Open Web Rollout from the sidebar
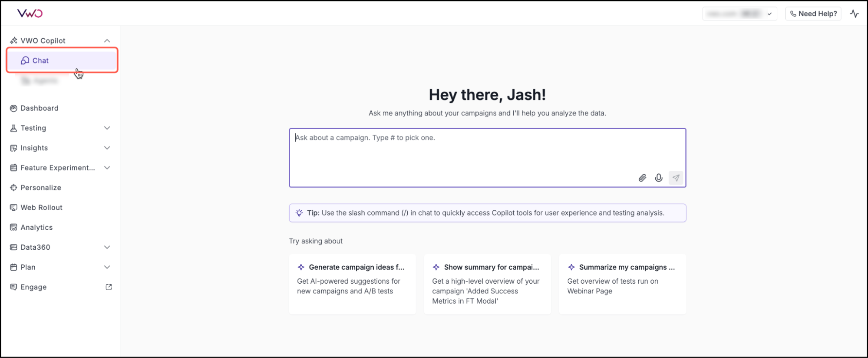The image size is (868, 358). pos(41,208)
